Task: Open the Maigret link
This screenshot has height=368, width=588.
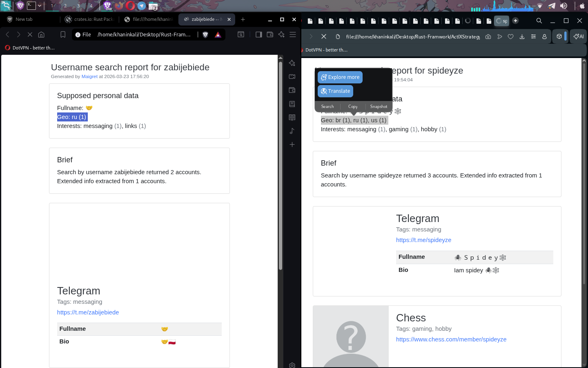Action: (x=89, y=76)
